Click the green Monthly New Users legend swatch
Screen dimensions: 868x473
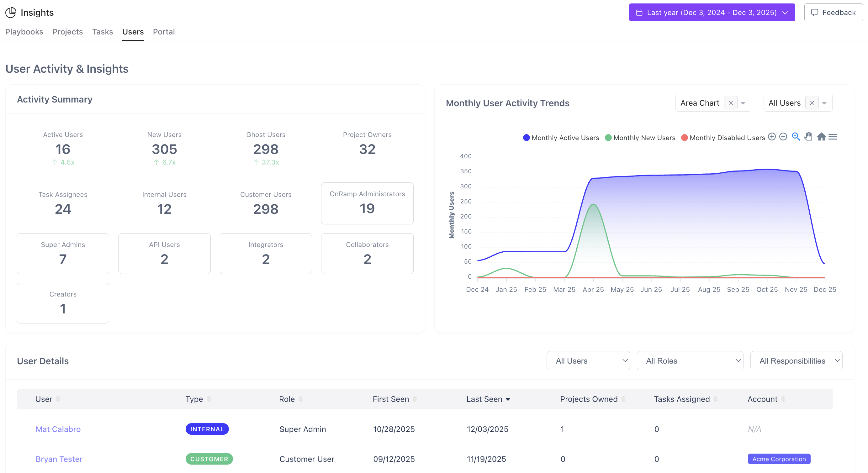(608, 138)
